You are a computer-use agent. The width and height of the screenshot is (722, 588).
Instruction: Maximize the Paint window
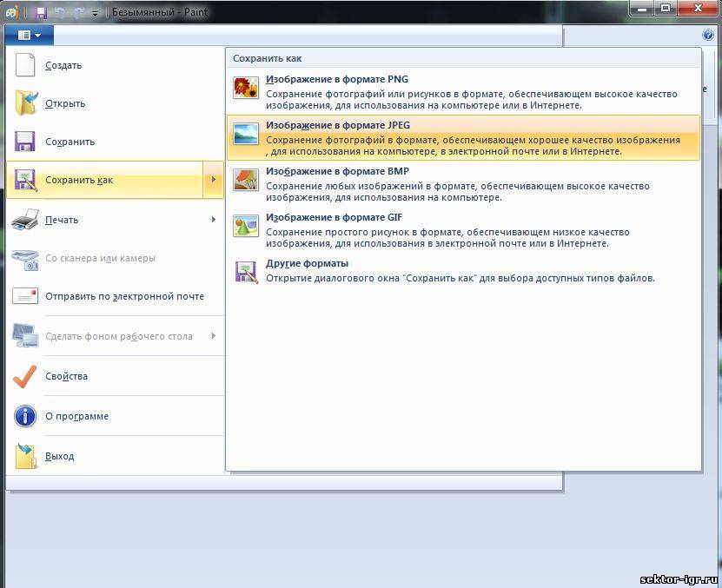[666, 9]
